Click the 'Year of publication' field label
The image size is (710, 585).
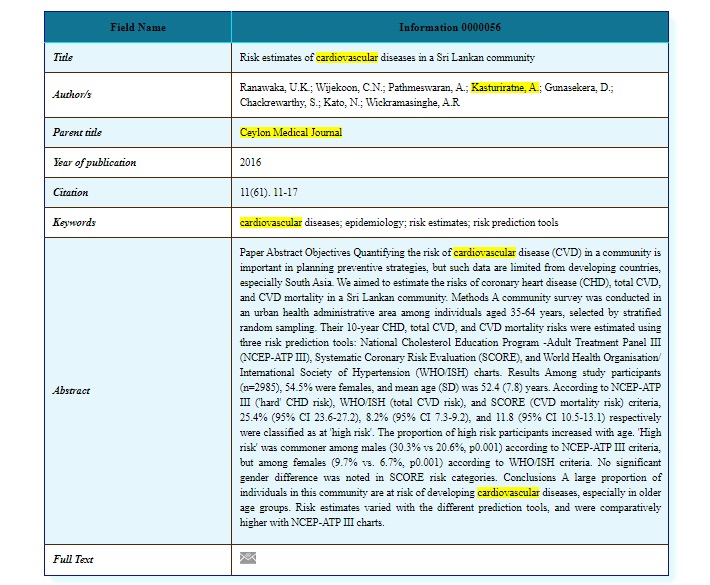click(94, 162)
